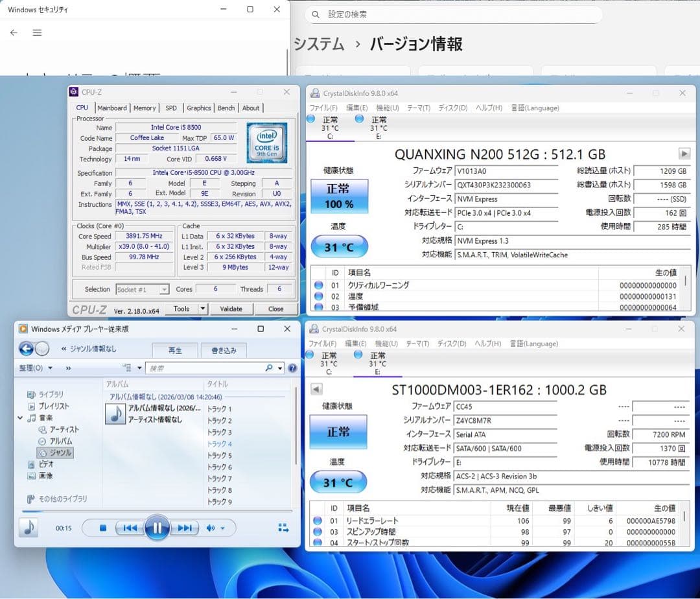The width and height of the screenshot is (700, 599).
Task: Stop playback in Media Player
Action: (x=102, y=528)
